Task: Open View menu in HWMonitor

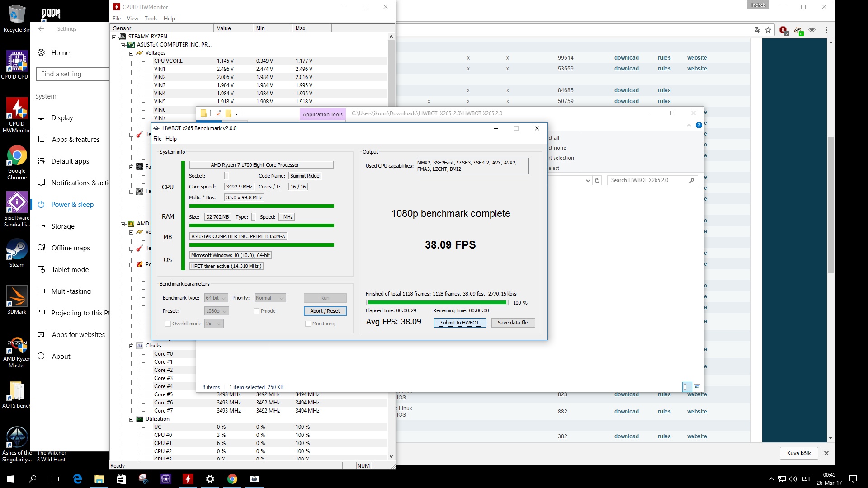Action: tap(132, 19)
